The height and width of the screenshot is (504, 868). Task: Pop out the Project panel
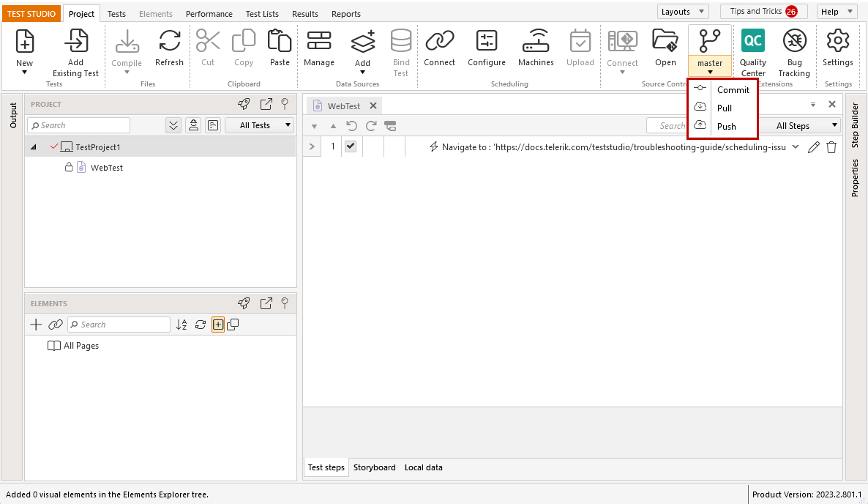266,103
